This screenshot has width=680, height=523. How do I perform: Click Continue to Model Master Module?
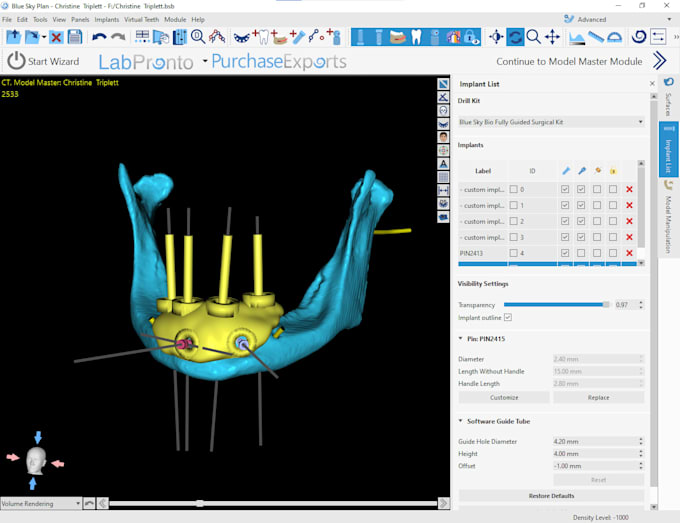[x=581, y=61]
